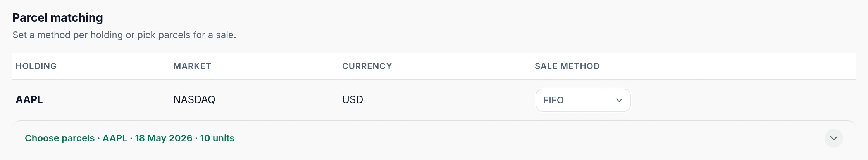The width and height of the screenshot is (868, 160).
Task: Click the words 'Choose parcels' in green
Action: [60, 138]
